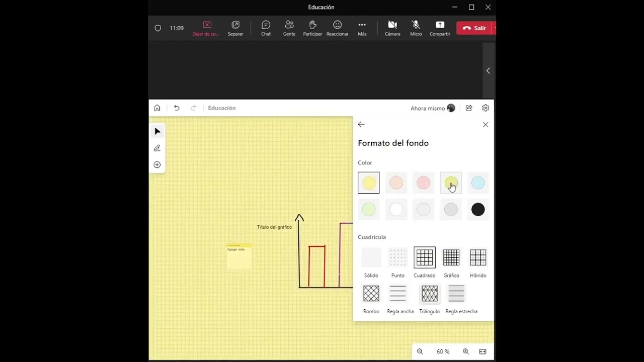Open the add content plus button
Image resolution: width=644 pixels, height=362 pixels.
(x=157, y=165)
